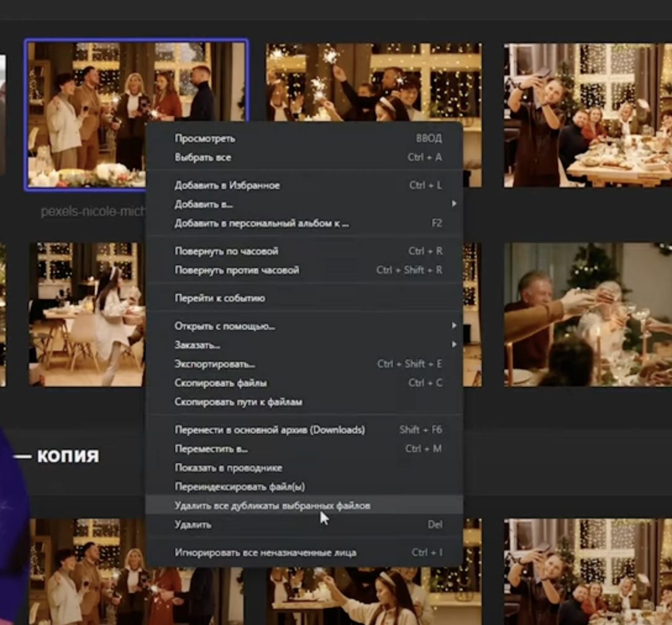Expand the 'Открыть с помощью...' submenu
This screenshot has width=672, height=625.
tap(304, 326)
